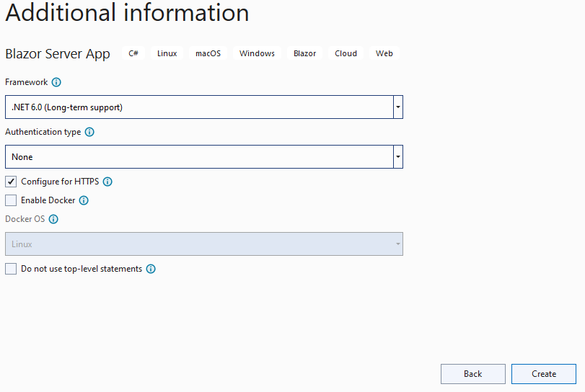Image resolution: width=585 pixels, height=392 pixels.
Task: Click the C# tag
Action: pos(133,53)
